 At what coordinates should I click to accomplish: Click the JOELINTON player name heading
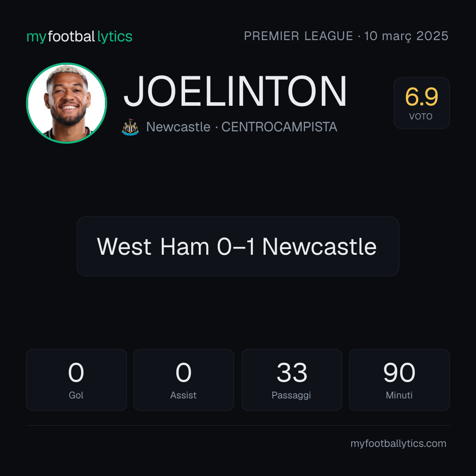[235, 91]
